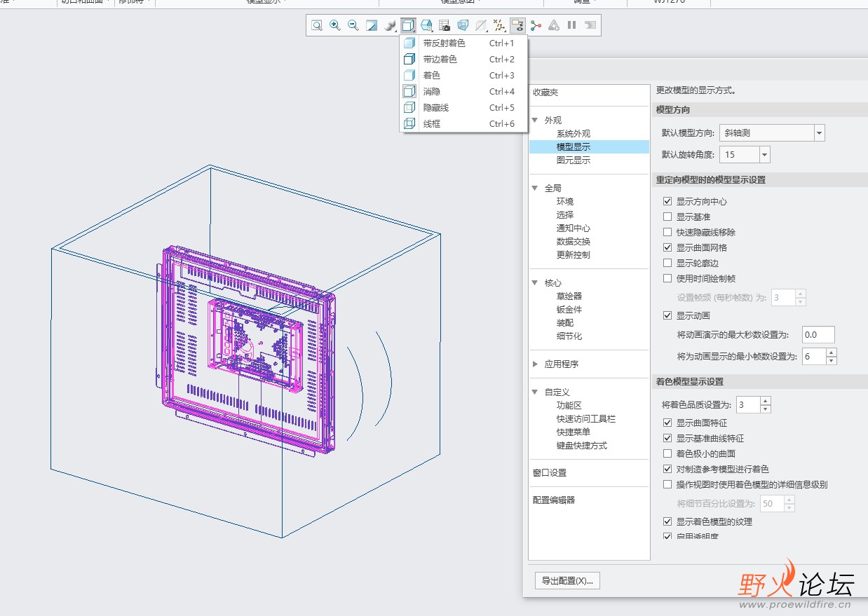Click the Refit view icon
Viewport: 868px width, 616px height.
(x=317, y=26)
